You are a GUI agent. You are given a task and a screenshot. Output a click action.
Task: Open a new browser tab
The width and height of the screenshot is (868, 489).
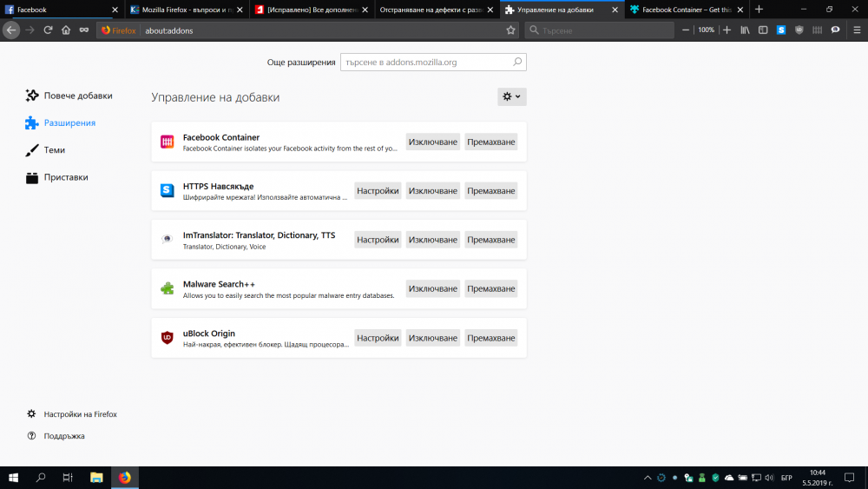click(759, 10)
